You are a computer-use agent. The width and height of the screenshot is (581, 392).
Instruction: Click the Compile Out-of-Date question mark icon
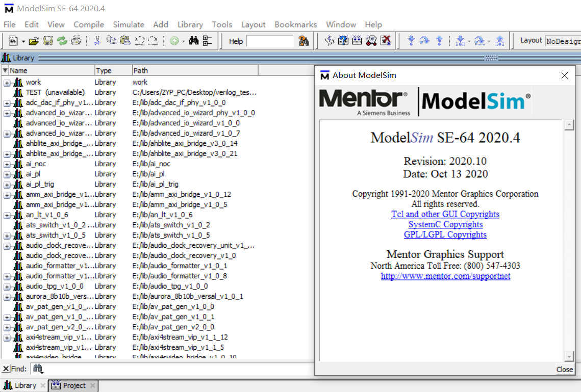[x=343, y=41]
